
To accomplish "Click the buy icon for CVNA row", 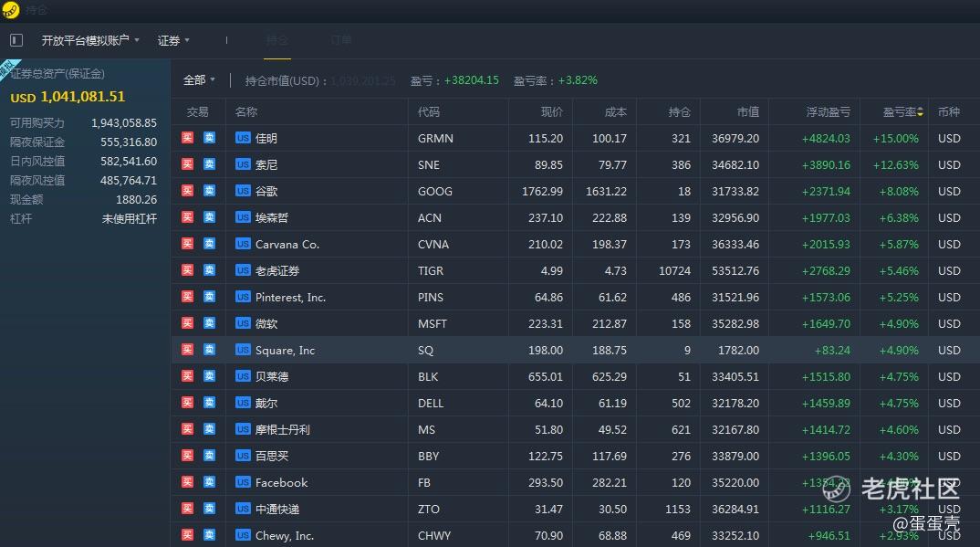I will pyautogui.click(x=187, y=243).
